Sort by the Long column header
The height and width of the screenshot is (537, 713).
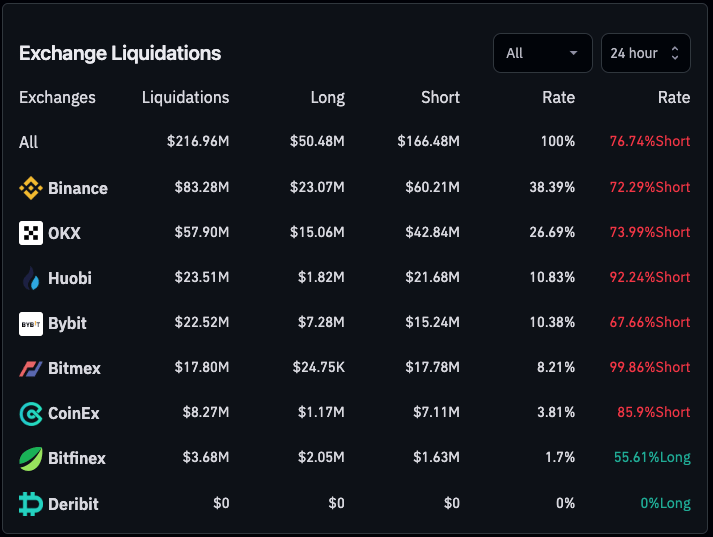(327, 97)
